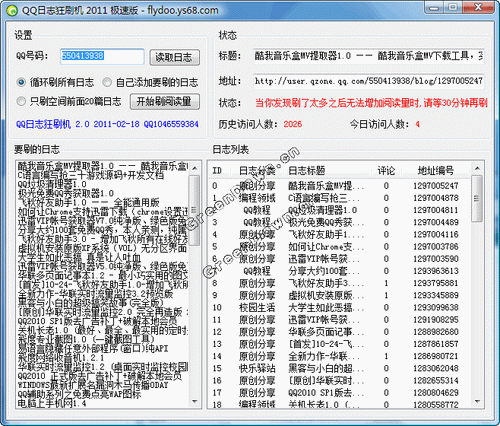
Task: Start with the 开始刷阅读量 button
Action: (165, 101)
